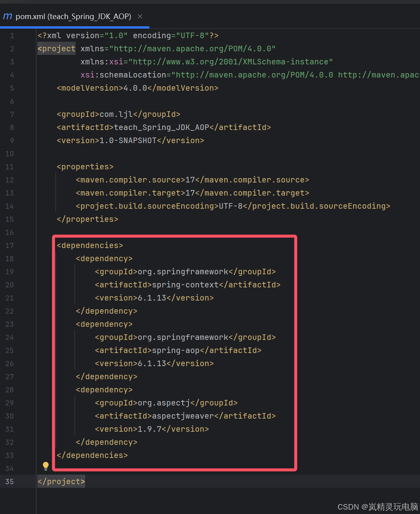Click the artifactId spring-aop line

[178, 350]
